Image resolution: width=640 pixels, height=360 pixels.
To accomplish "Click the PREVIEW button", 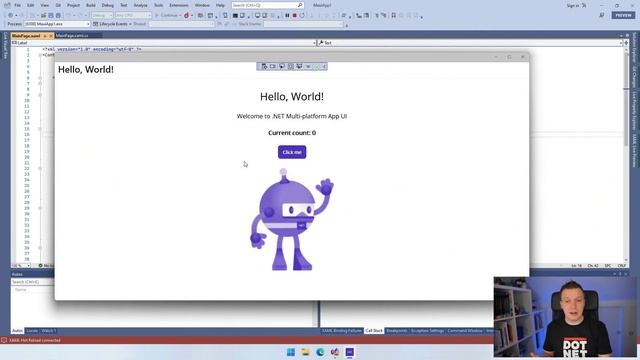I will 623,15.
